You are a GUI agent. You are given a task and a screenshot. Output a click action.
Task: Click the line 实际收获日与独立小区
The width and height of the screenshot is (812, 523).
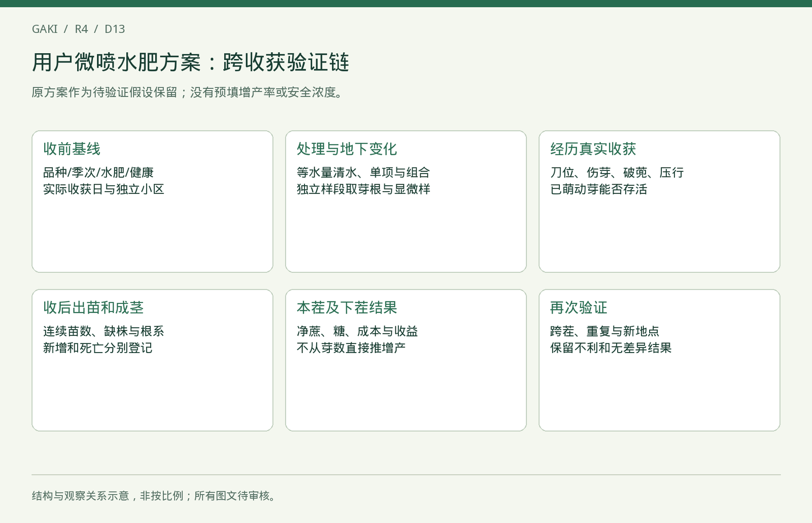[x=104, y=189]
